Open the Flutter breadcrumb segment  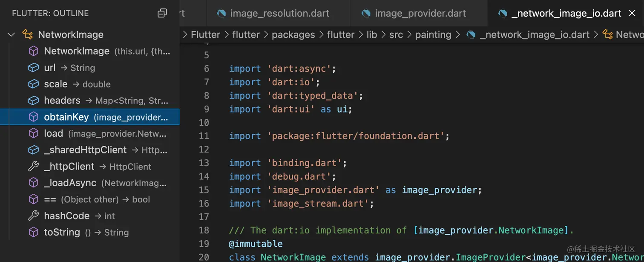pos(206,35)
